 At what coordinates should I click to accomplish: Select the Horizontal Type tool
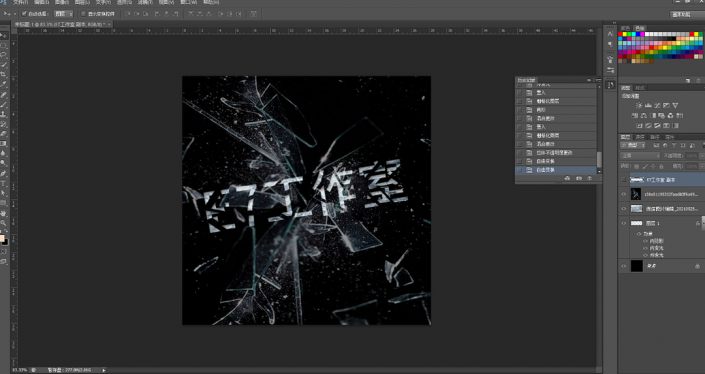[x=4, y=183]
